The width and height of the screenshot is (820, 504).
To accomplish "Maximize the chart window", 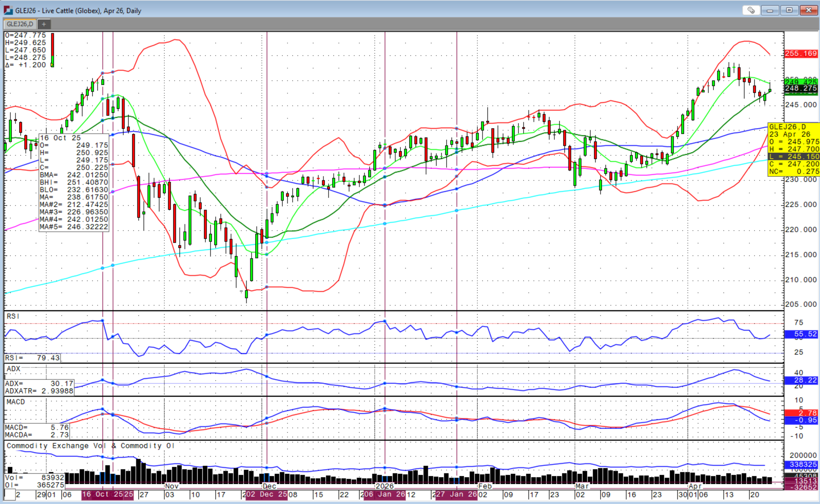I will pos(789,10).
